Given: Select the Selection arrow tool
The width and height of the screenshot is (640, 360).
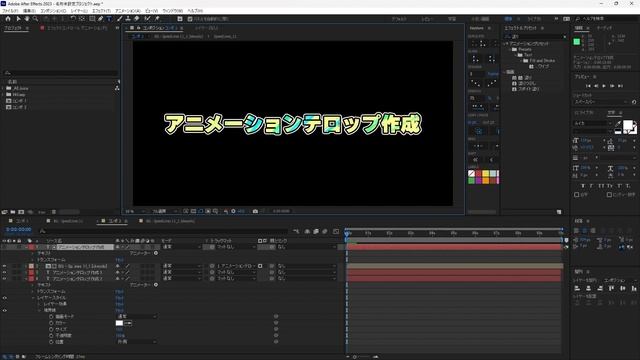Looking at the screenshot, I should point(18,19).
